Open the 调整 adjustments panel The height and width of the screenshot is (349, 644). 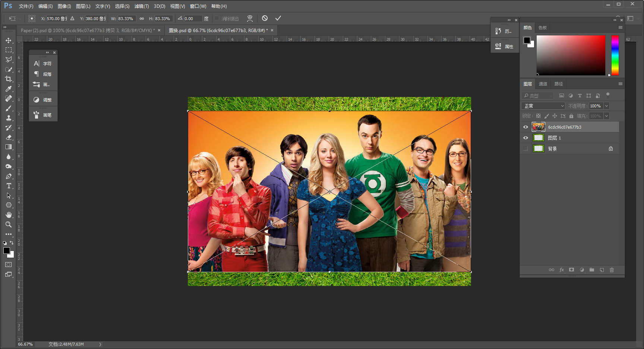[x=43, y=100]
